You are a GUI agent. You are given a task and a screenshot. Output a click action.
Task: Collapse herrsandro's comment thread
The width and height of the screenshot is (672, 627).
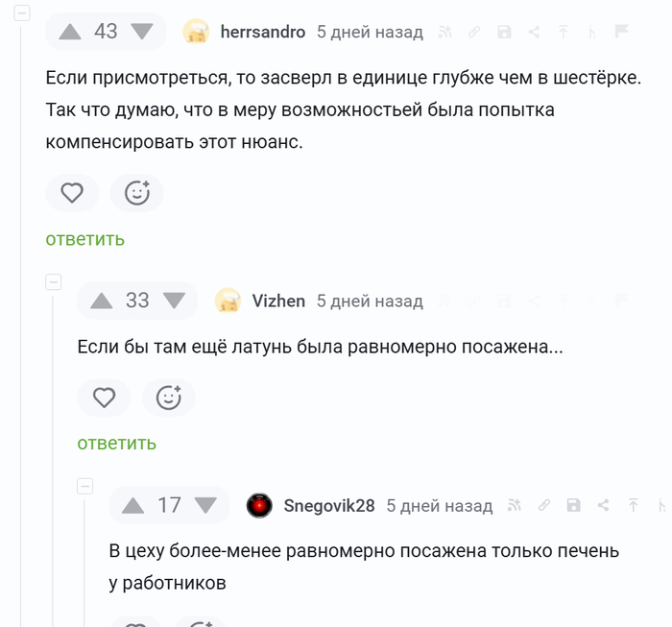pyautogui.click(x=22, y=13)
